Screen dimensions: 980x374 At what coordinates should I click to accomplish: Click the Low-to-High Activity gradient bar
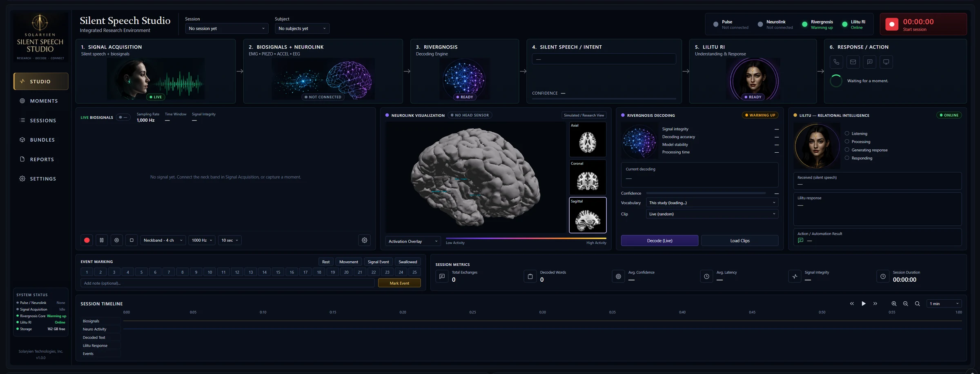tap(526, 238)
